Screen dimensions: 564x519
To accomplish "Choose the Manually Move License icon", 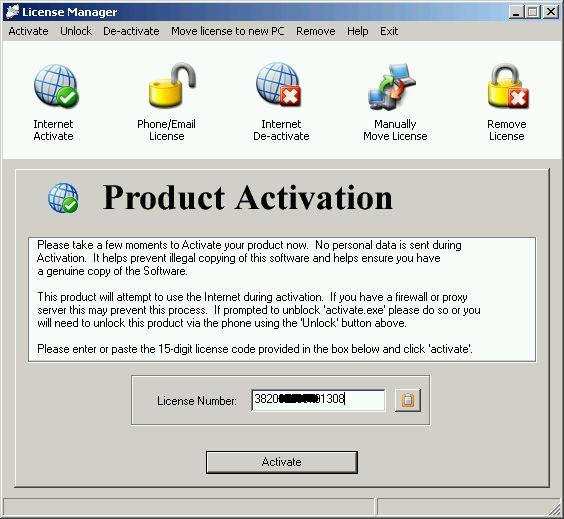I will tap(392, 87).
